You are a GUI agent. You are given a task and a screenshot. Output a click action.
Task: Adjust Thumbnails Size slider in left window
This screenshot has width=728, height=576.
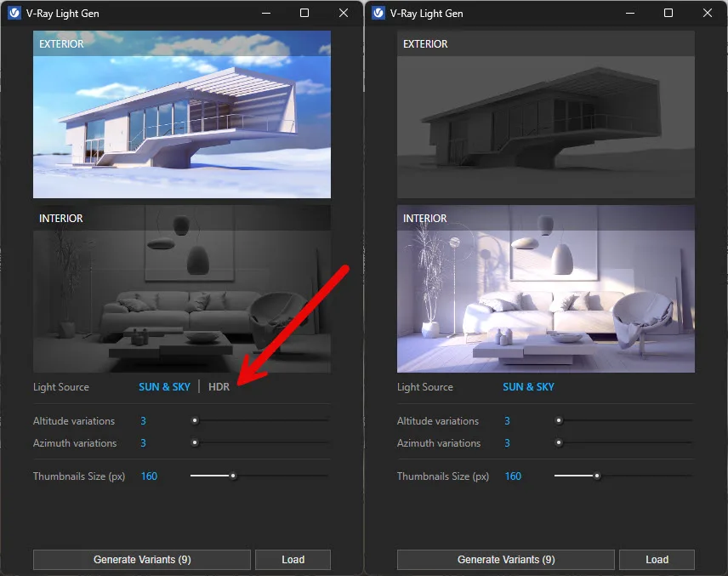233,476
